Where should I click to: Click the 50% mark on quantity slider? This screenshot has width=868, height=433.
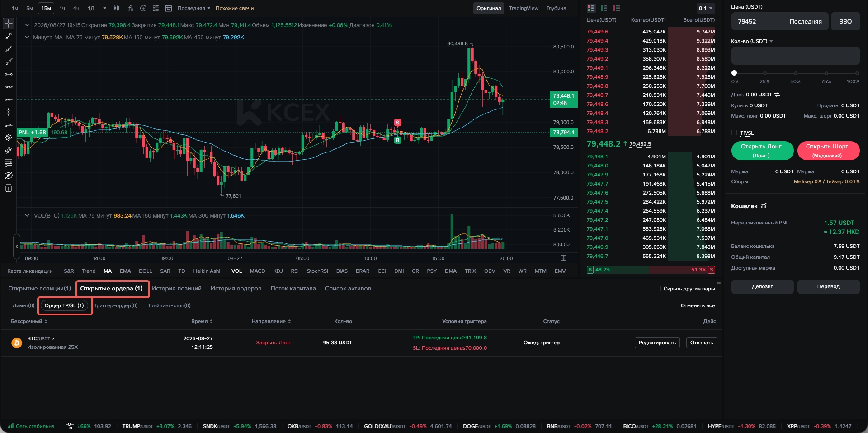795,73
